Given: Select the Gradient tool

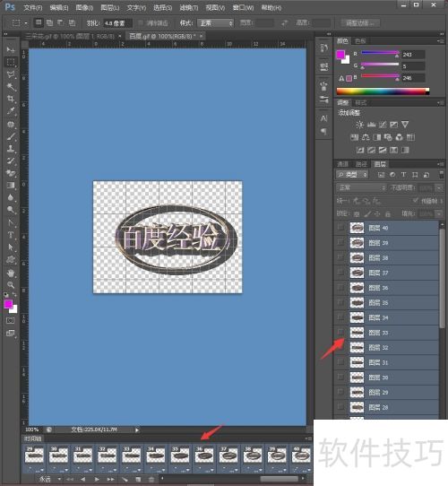Looking at the screenshot, I should (x=11, y=186).
